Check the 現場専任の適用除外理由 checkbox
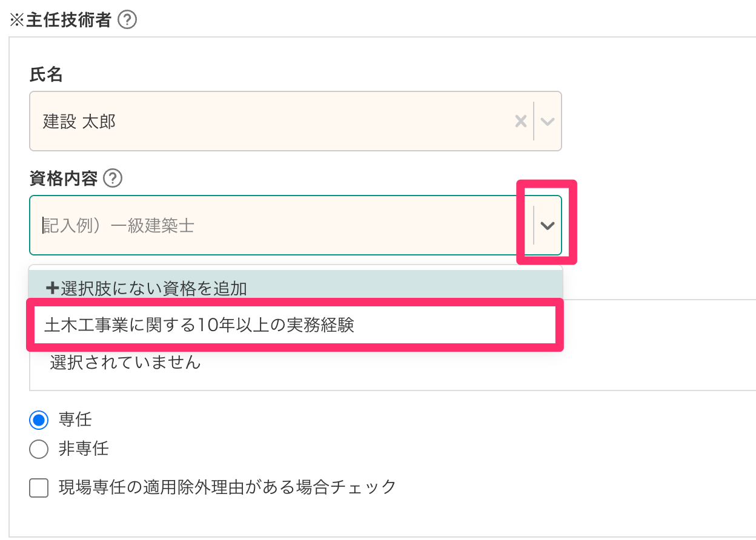Image resolution: width=756 pixels, height=540 pixels. (x=39, y=487)
